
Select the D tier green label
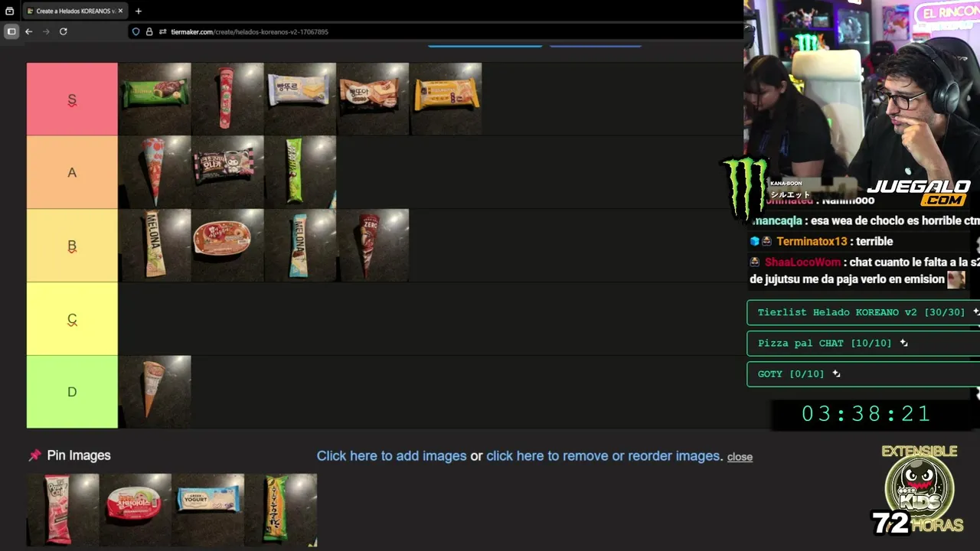[72, 392]
